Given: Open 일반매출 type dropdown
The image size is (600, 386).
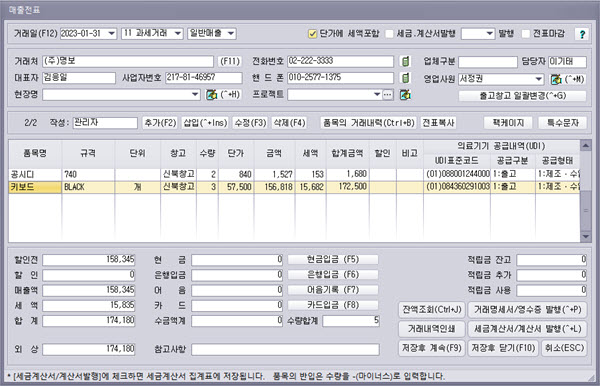Looking at the screenshot, I should coord(231,34).
